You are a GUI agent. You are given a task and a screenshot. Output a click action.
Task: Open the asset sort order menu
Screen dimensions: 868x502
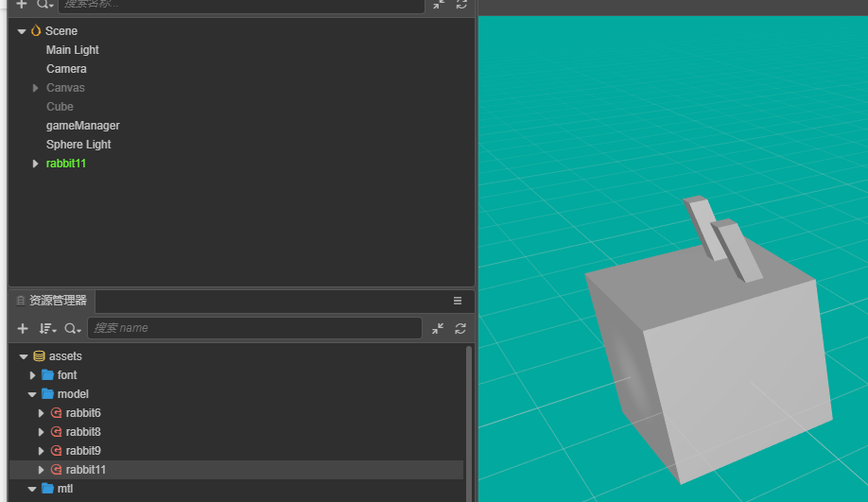tap(47, 329)
